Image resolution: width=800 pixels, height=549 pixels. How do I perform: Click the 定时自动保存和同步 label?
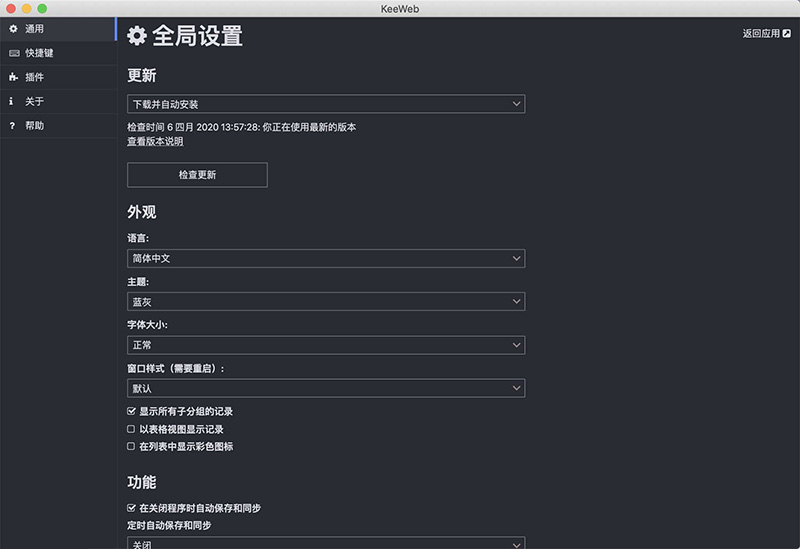(169, 526)
